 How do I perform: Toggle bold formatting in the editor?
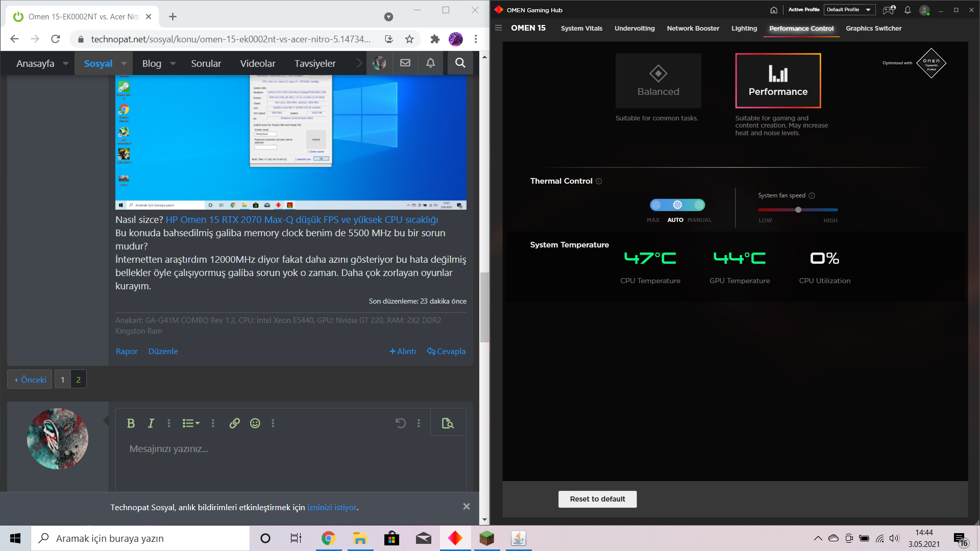click(131, 423)
